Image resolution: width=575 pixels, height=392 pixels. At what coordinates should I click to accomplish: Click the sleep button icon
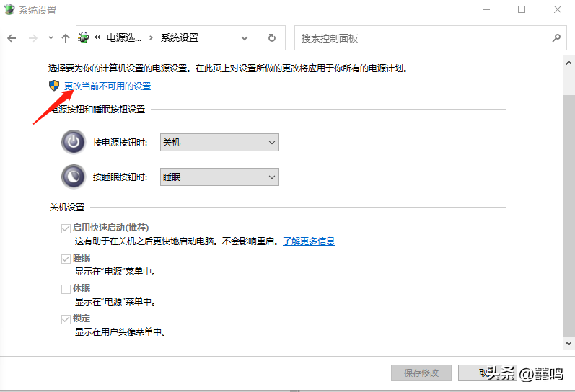pyautogui.click(x=73, y=177)
